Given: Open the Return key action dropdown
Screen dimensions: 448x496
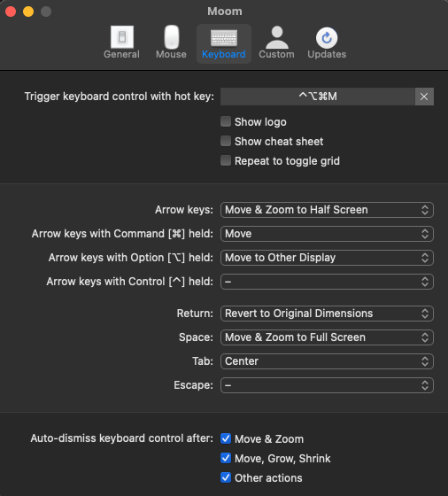Looking at the screenshot, I should 327,314.
